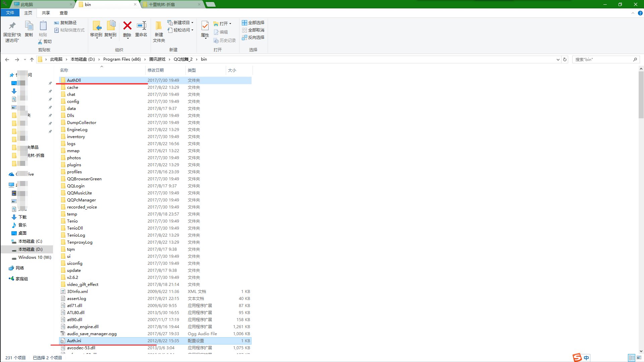Select 本地磁盘 (C:) in navigation pane
The height and width of the screenshot is (362, 644).
30,241
